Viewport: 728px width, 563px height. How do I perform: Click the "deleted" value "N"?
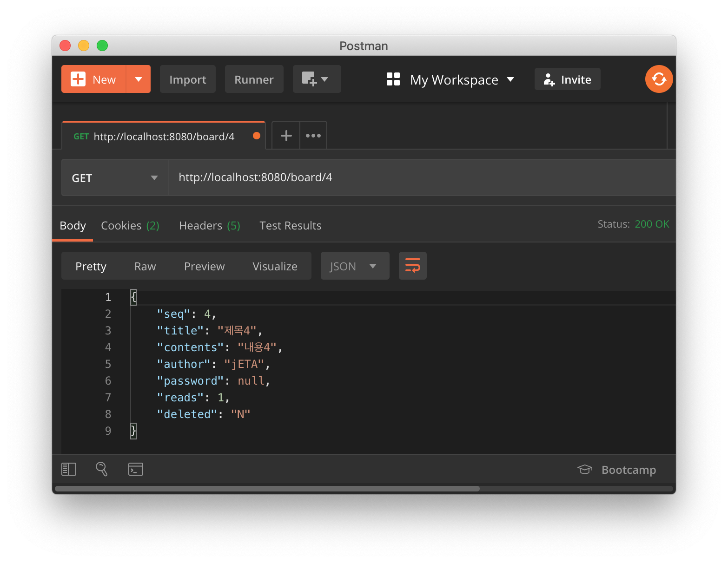tap(240, 414)
